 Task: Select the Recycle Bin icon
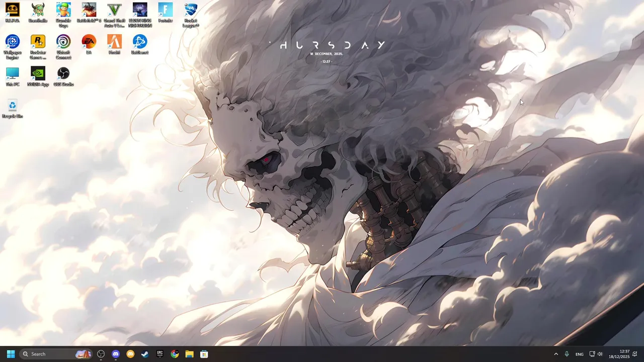tap(13, 109)
